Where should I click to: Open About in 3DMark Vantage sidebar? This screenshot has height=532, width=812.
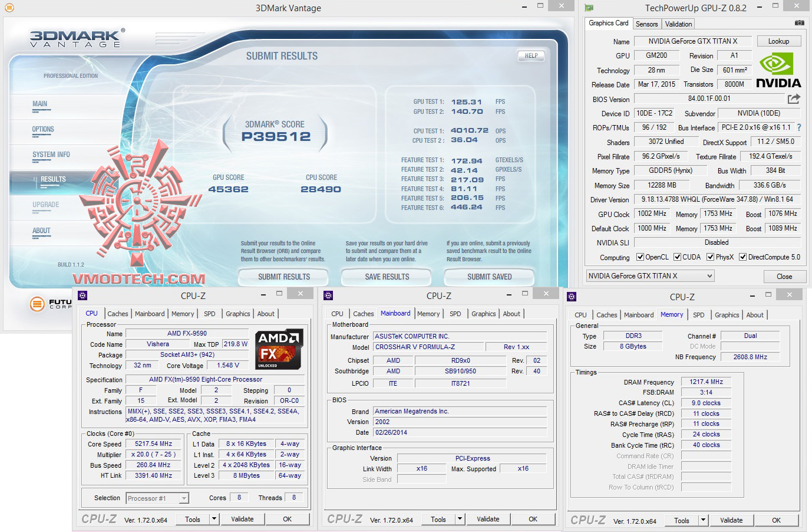click(41, 231)
